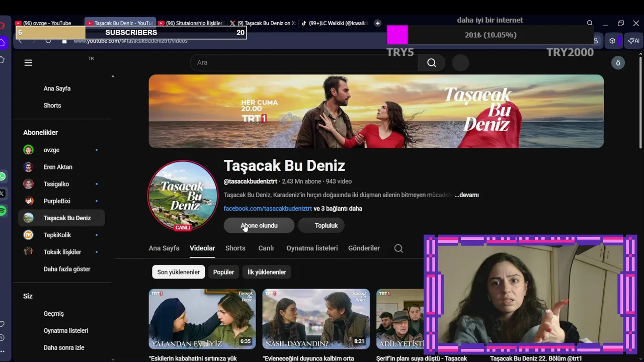Switch to Taşacak Bu Deniz on X tab
This screenshot has height=362, width=644.
pyautogui.click(x=263, y=23)
